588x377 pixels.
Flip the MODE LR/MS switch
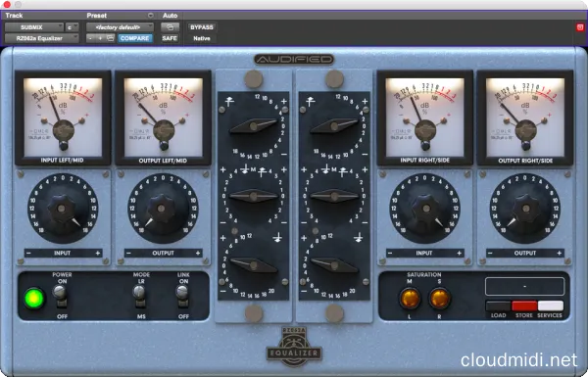[139, 296]
